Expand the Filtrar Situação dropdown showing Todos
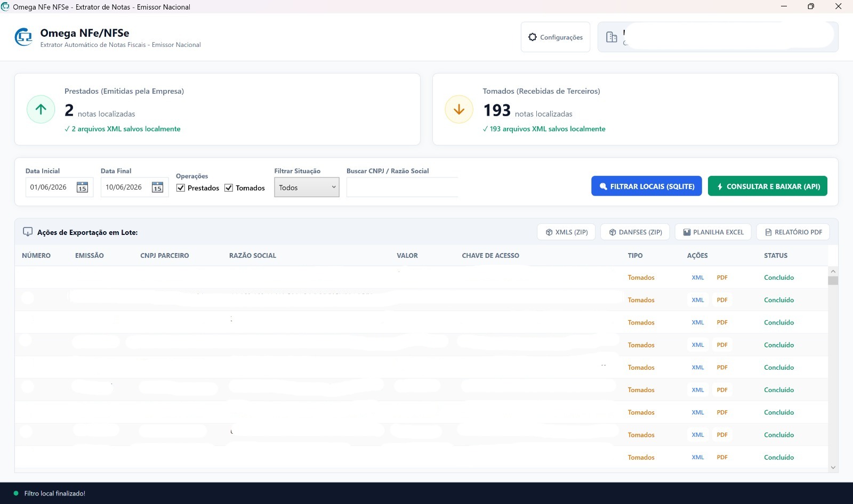 pos(307,187)
